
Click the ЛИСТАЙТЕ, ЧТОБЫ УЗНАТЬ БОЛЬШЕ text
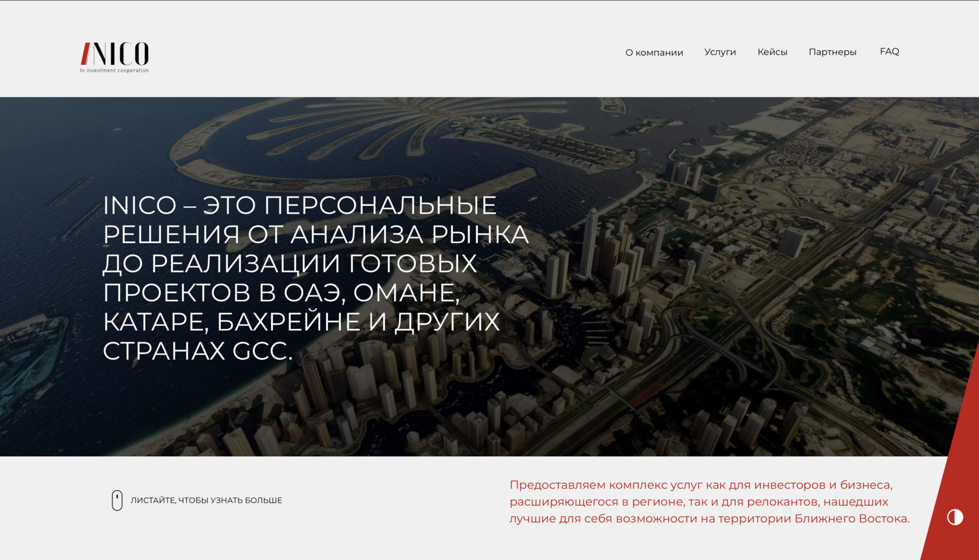pyautogui.click(x=206, y=501)
